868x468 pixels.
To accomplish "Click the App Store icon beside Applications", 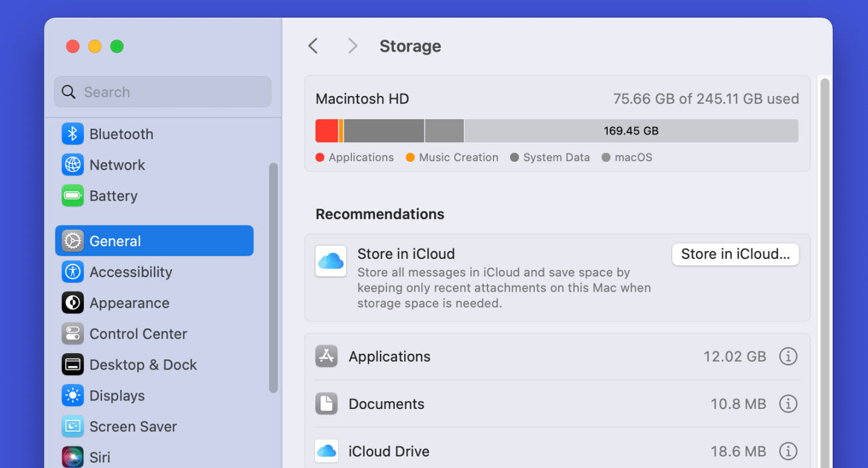I will [326, 356].
